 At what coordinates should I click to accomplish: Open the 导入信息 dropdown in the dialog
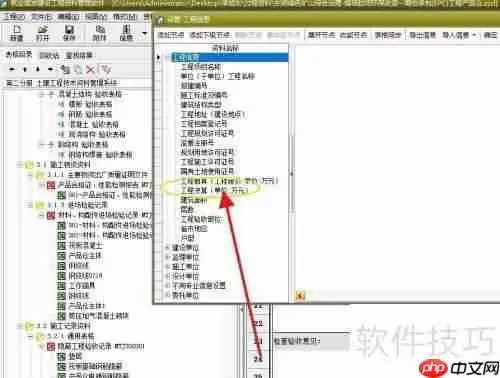(x=459, y=35)
